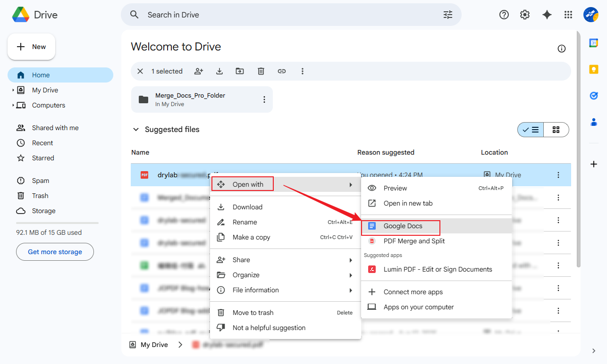This screenshot has width=607, height=364.
Task: Select Download in context menu
Action: 286,207
